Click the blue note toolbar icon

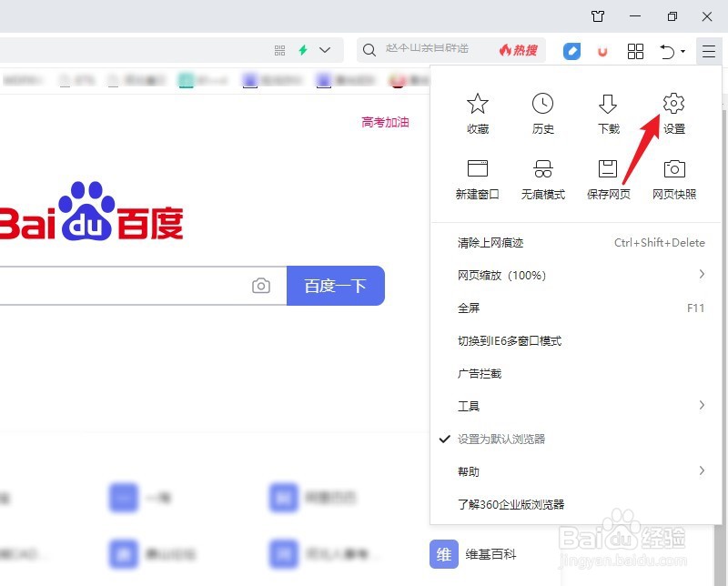tap(571, 51)
